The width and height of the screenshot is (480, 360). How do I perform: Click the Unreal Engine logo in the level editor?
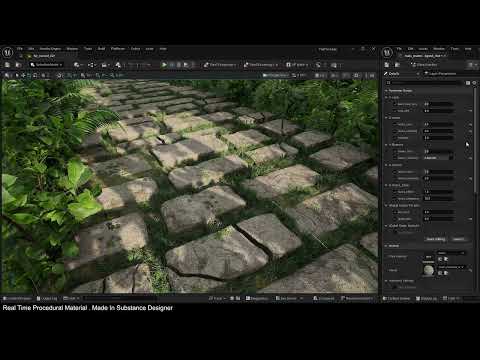8,52
